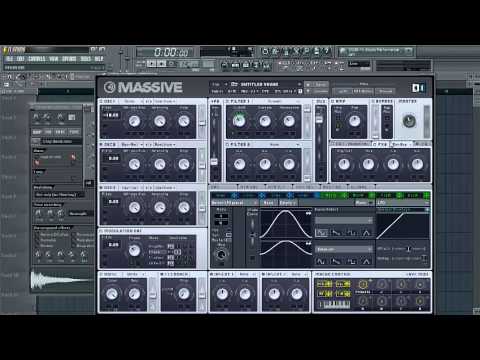Toggle the Noise on/off switch
This screenshot has height=360, width=480.
(101, 274)
